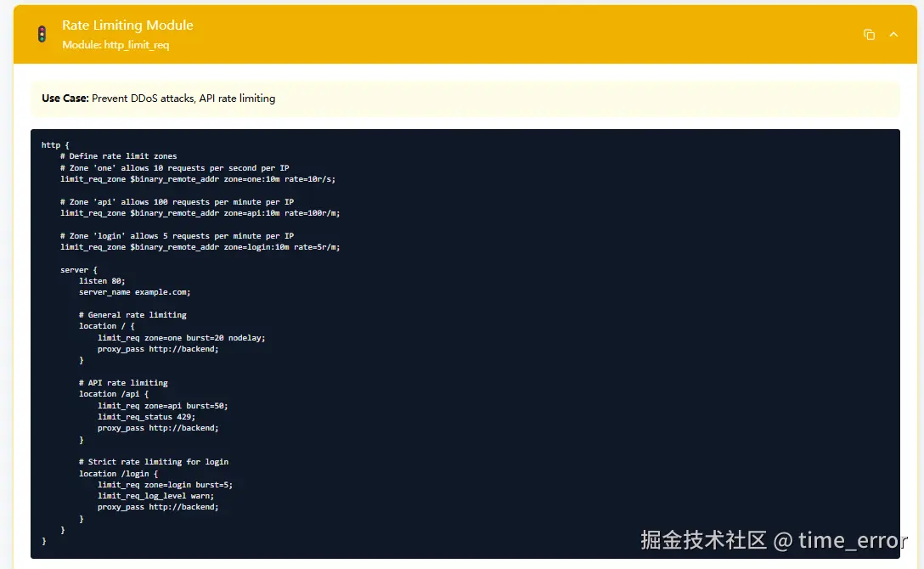Click the '# Define rate limit zones' comment
This screenshot has height=569, width=924.
(118, 156)
